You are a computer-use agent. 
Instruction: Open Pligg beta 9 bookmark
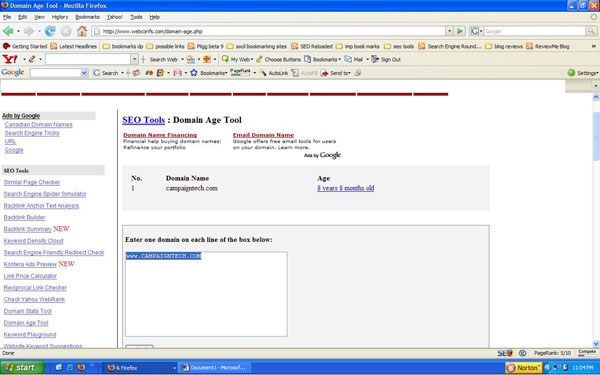205,46
